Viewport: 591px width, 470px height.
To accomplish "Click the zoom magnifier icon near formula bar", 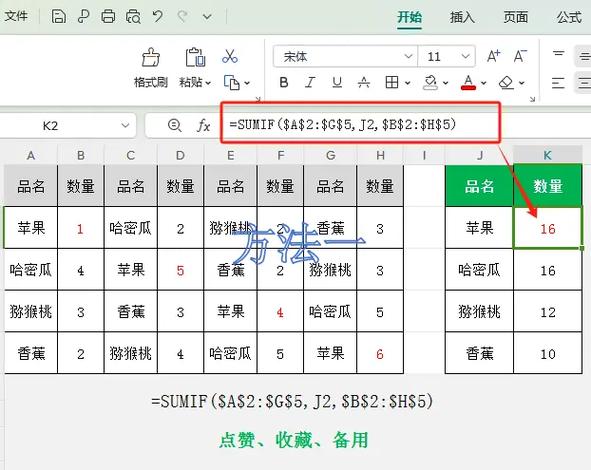I will 175,125.
